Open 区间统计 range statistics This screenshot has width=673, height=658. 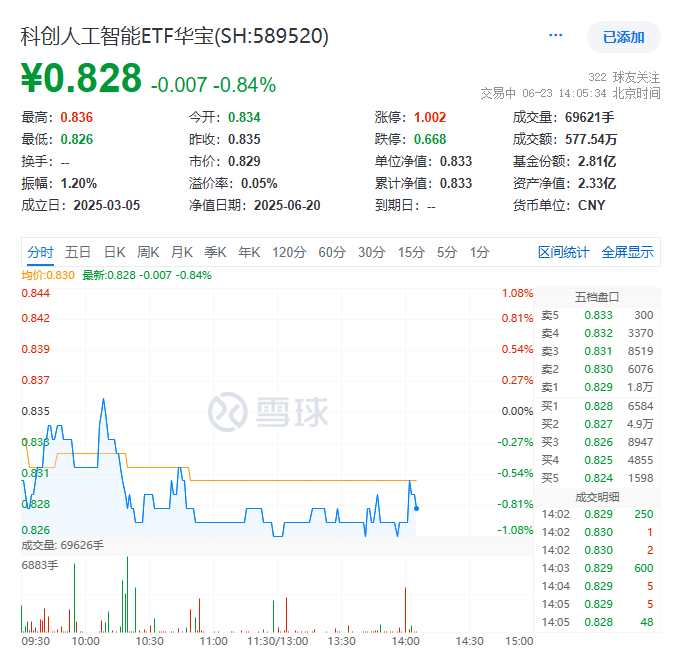point(564,252)
